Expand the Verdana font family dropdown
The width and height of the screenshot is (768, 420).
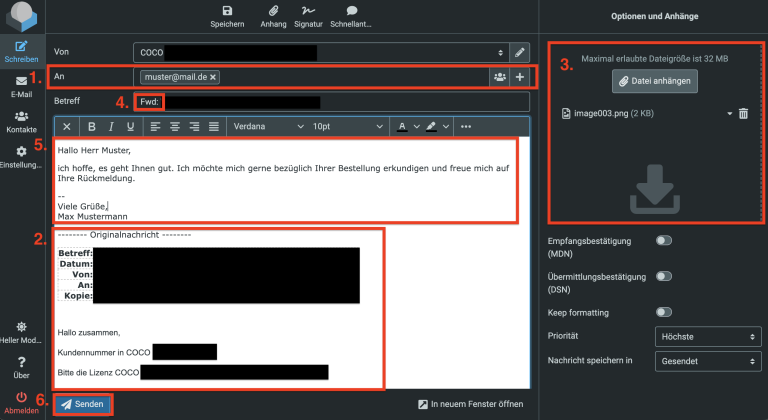[x=266, y=127]
